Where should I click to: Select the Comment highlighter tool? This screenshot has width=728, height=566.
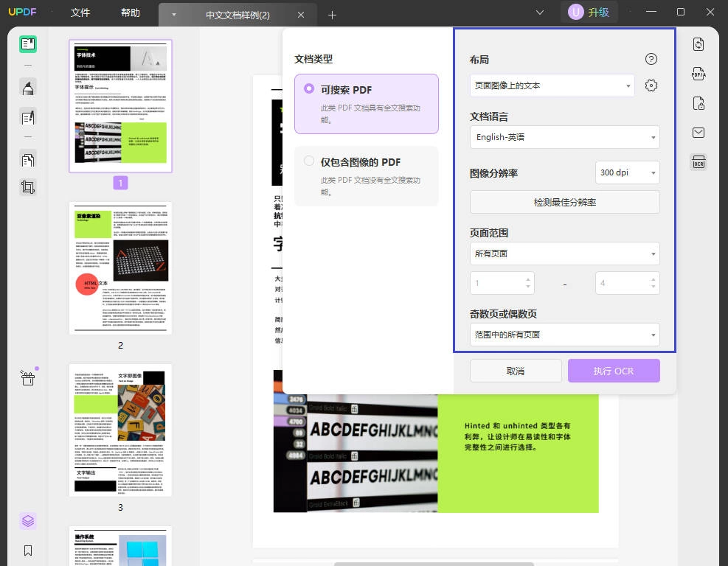coord(28,87)
